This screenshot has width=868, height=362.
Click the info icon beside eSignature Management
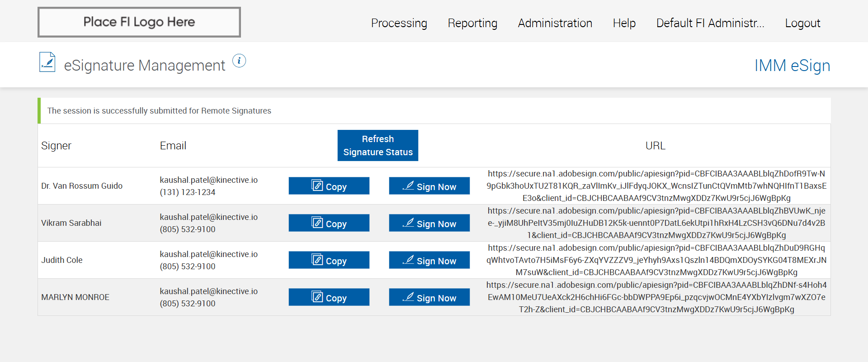point(239,61)
